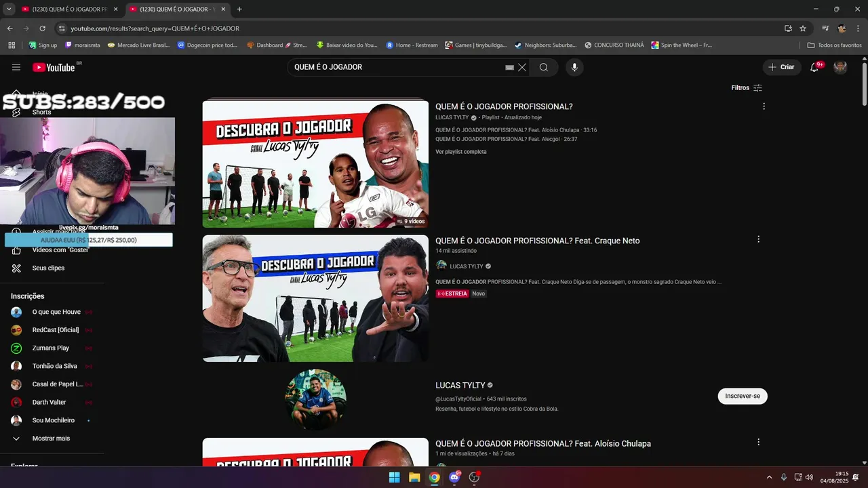This screenshot has height=488, width=868.
Task: Open the bookmarks apps grid icon
Action: [12, 45]
